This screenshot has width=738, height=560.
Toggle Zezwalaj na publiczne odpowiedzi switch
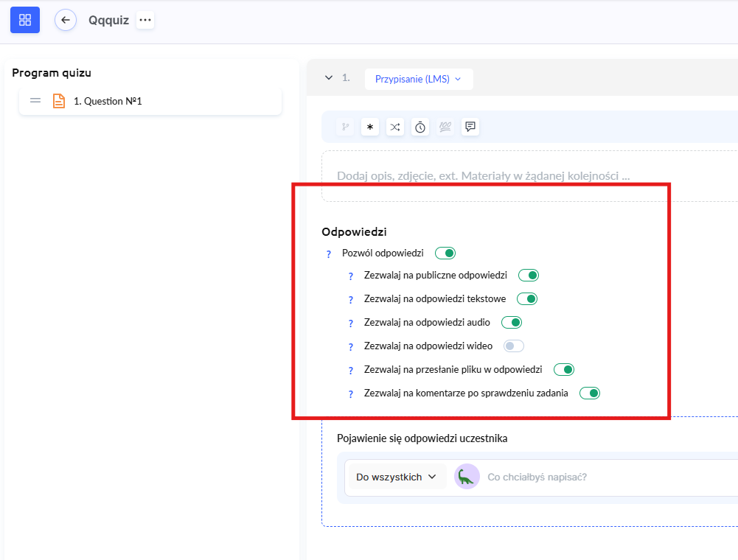click(x=529, y=276)
